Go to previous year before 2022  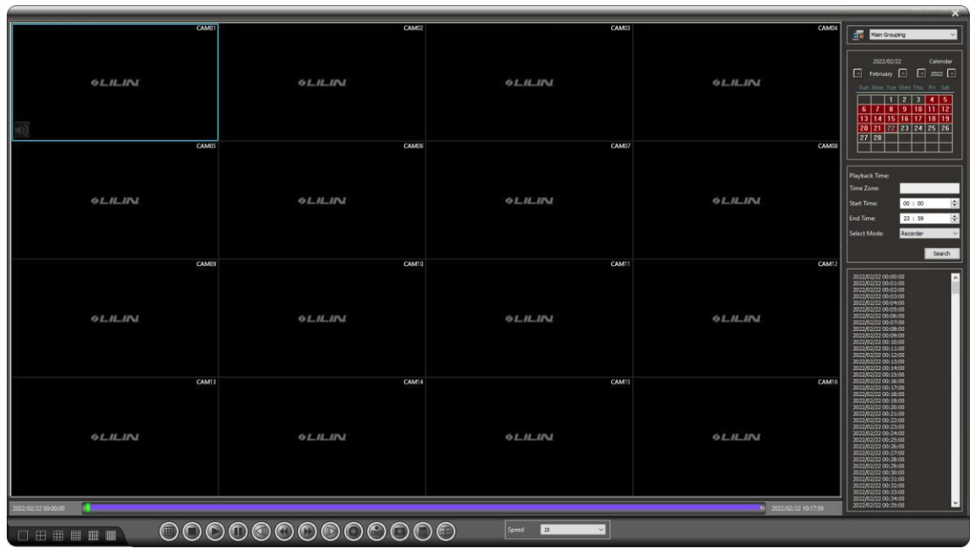[921, 73]
